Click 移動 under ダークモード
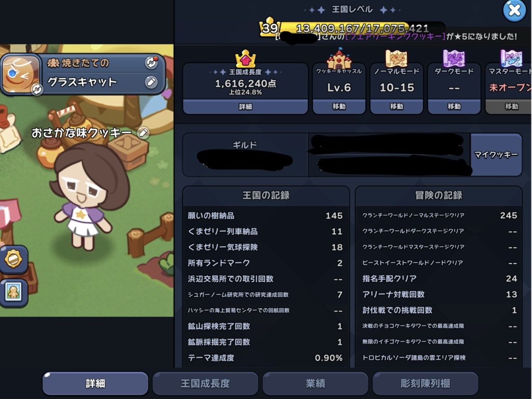This screenshot has height=399, width=532. (x=454, y=107)
